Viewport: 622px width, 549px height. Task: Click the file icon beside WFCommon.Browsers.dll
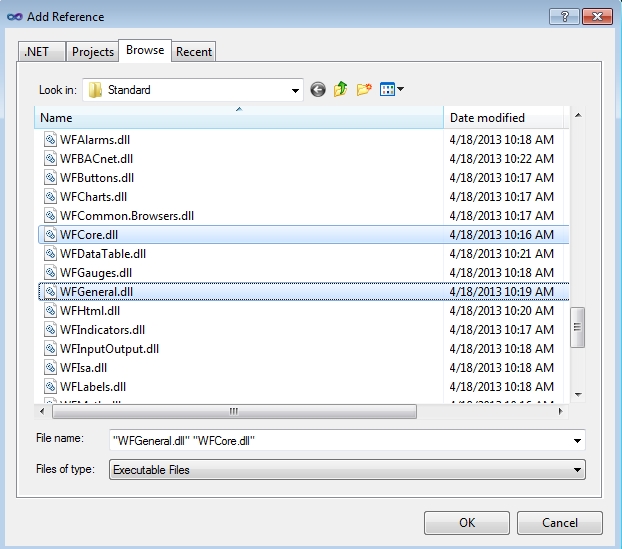[50, 216]
